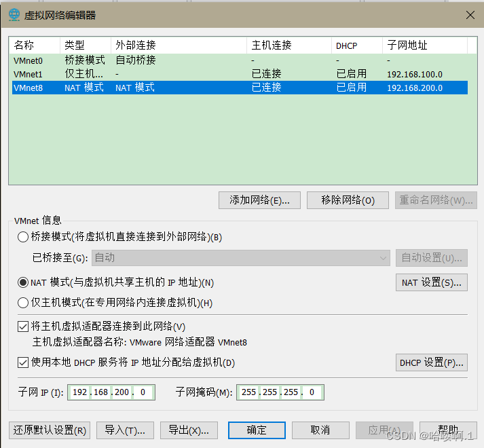Click the 192.168.100.0 subnet address cell
The width and height of the screenshot is (484, 448).
pyautogui.click(x=415, y=75)
